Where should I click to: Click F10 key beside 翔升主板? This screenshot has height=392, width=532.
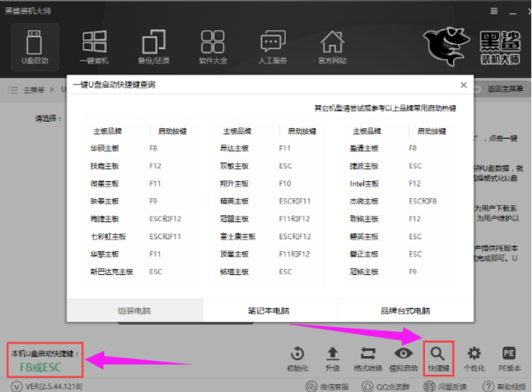click(285, 183)
